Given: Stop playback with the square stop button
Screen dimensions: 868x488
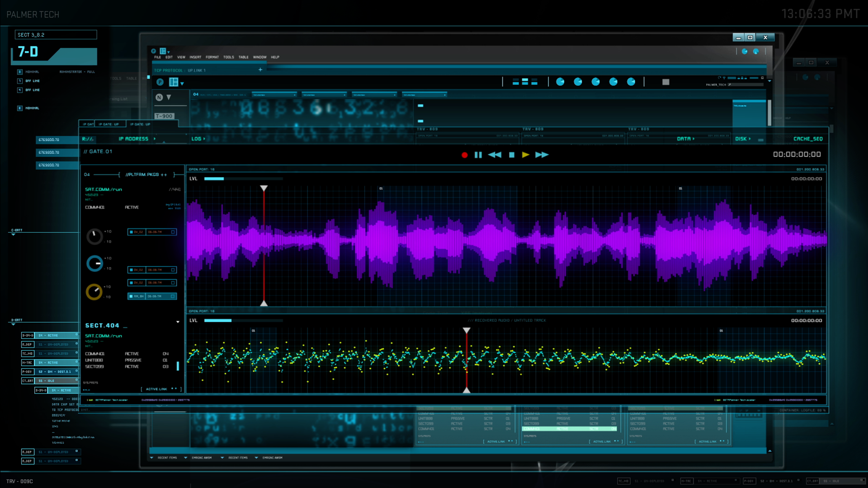Looking at the screenshot, I should coord(512,155).
